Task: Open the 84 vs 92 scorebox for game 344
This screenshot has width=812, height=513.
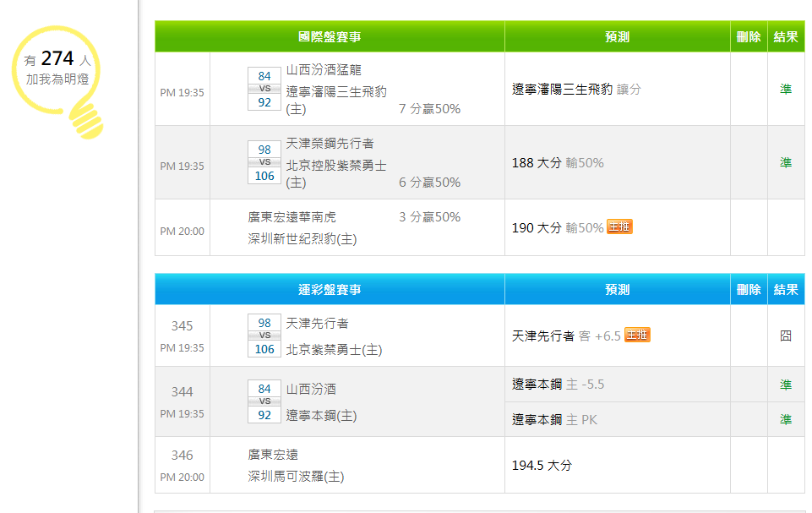Action: pos(264,401)
